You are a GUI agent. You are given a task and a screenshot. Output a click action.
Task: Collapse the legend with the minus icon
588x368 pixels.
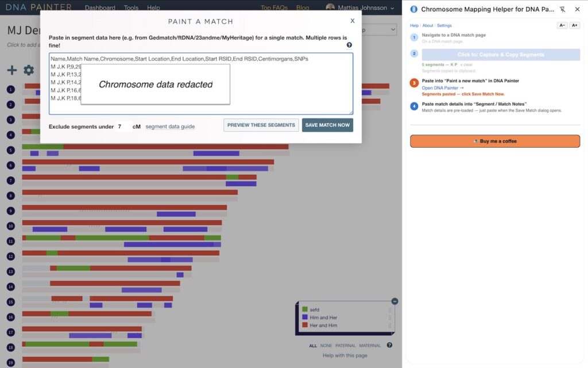point(394,301)
